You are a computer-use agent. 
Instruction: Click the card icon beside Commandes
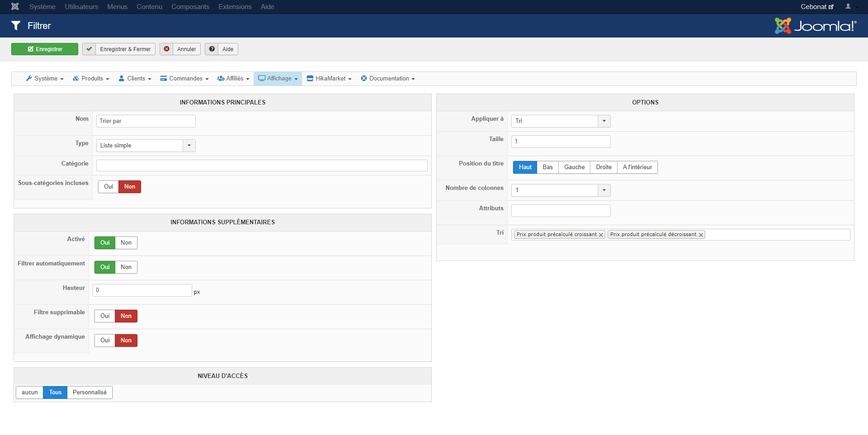(x=164, y=78)
